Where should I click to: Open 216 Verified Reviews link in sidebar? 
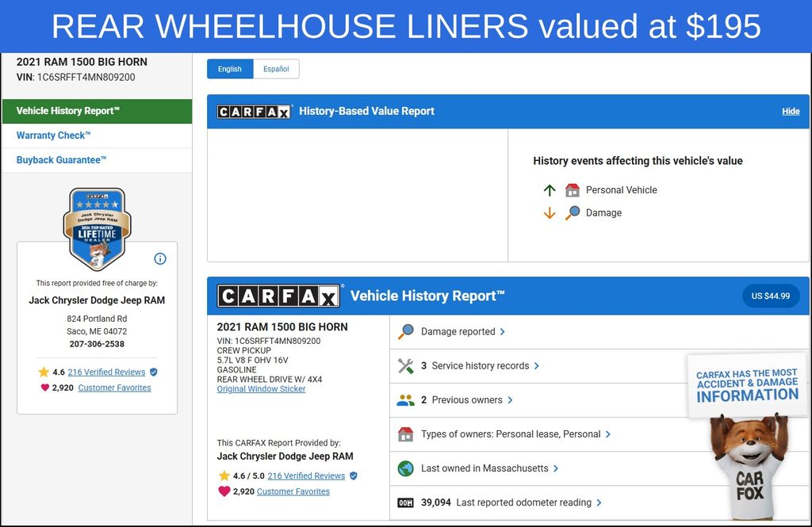(107, 372)
